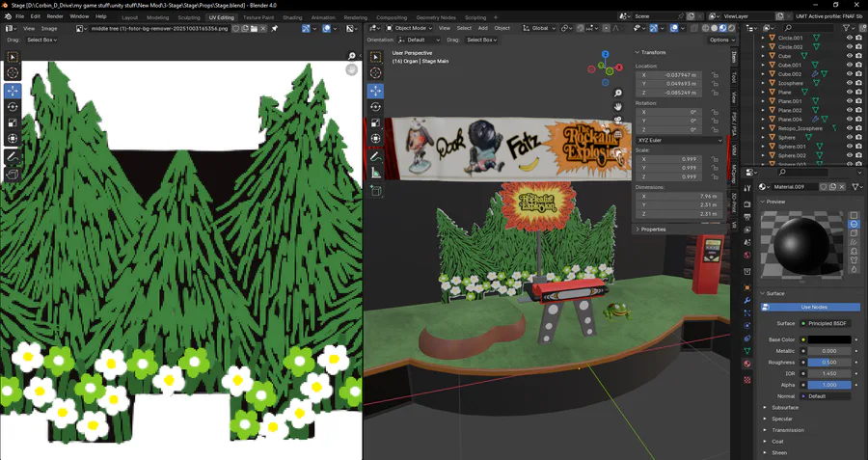Viewport: 868px width, 460px height.
Task: Adjust the Alpha slider
Action: [x=829, y=385]
